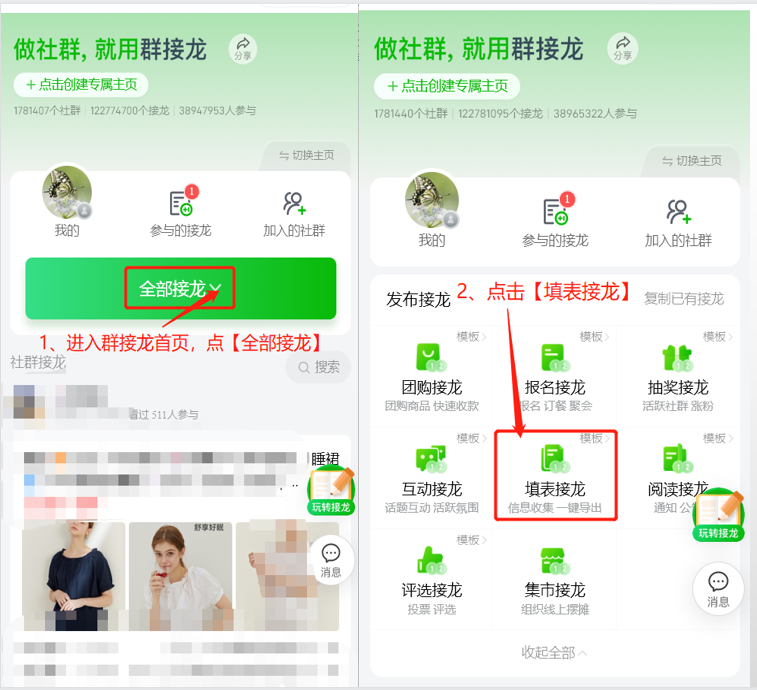757x690 pixels.
Task: Open 模板 link above 抽奖接龙
Action: [718, 337]
